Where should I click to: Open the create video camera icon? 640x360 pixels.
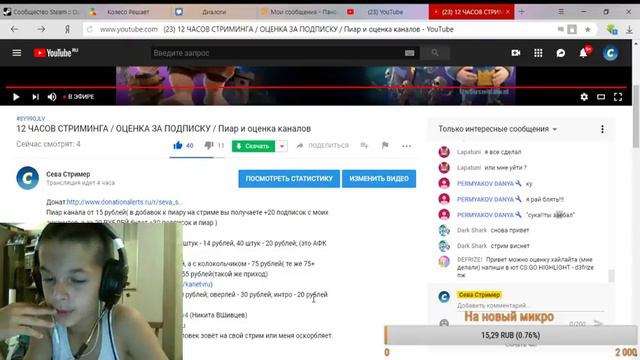tap(516, 53)
